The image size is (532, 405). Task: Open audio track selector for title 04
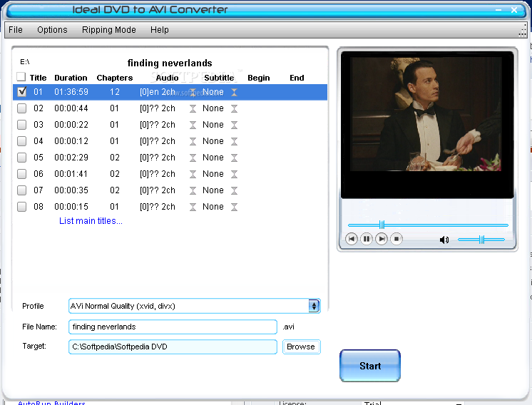coord(193,141)
